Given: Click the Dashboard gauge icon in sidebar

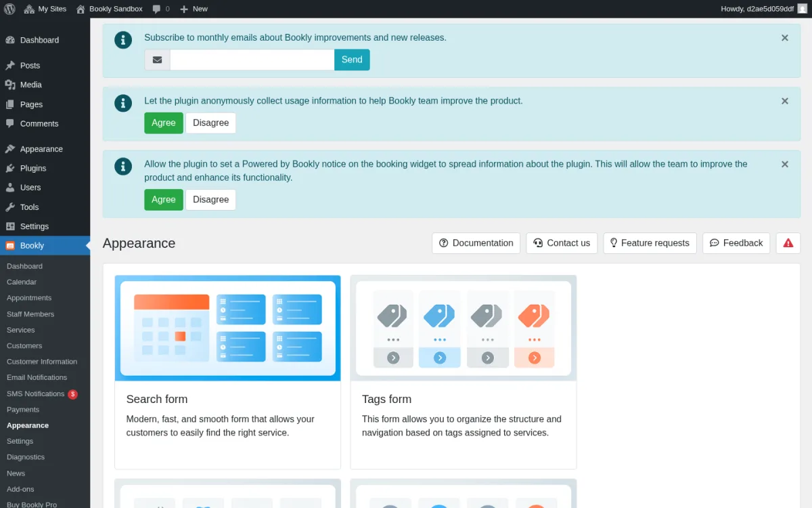Looking at the screenshot, I should (x=10, y=40).
